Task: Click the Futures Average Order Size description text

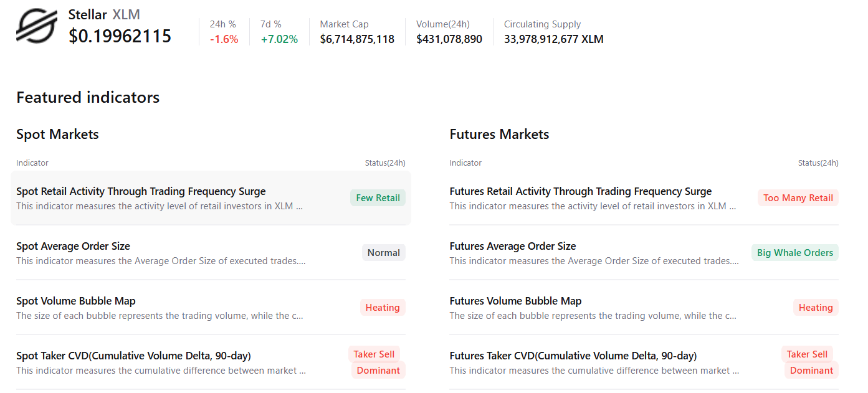Action: click(594, 261)
